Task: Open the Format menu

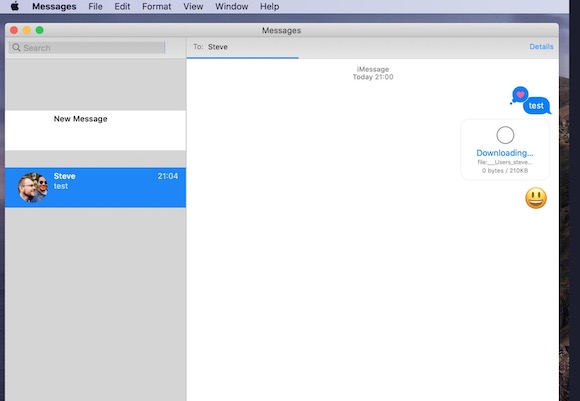Action: (x=156, y=7)
